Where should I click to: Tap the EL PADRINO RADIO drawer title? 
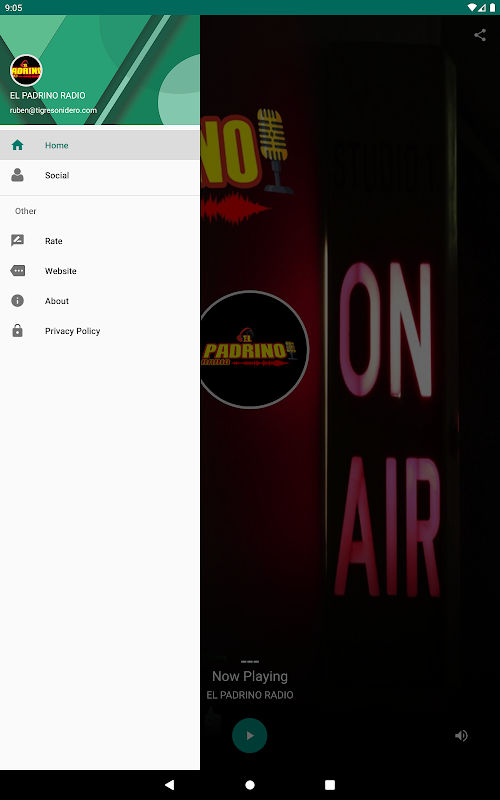[x=47, y=95]
